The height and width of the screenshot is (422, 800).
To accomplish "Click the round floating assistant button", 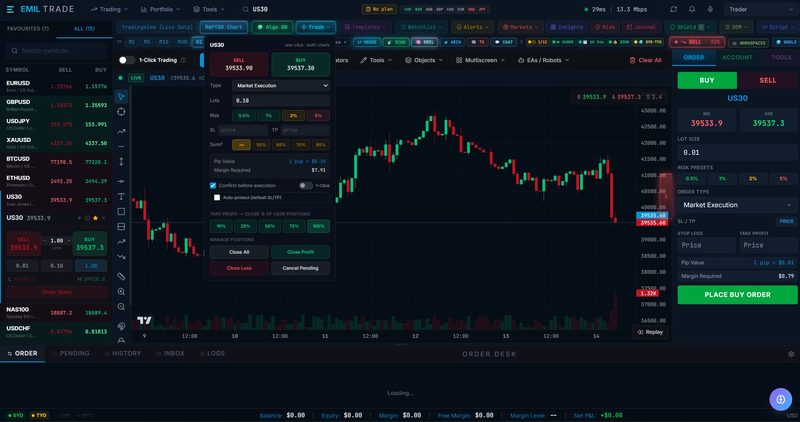I will pyautogui.click(x=781, y=399).
